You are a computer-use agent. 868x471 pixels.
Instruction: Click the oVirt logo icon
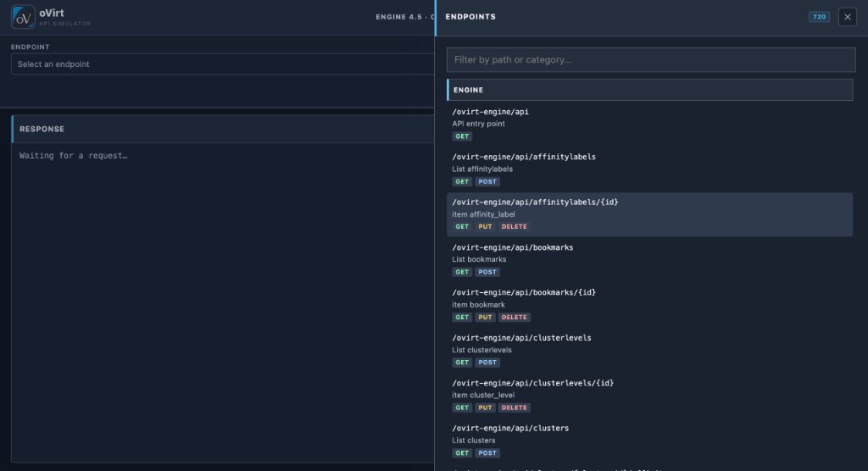(x=23, y=17)
